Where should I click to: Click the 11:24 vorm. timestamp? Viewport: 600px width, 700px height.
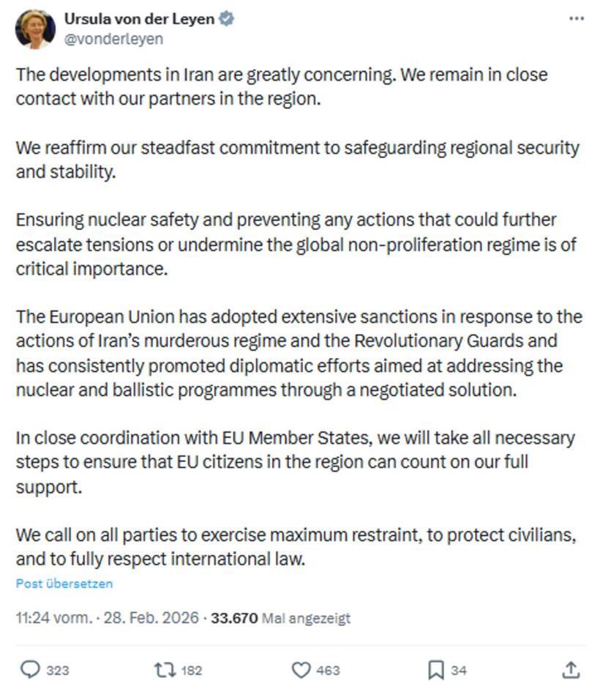coord(53,618)
